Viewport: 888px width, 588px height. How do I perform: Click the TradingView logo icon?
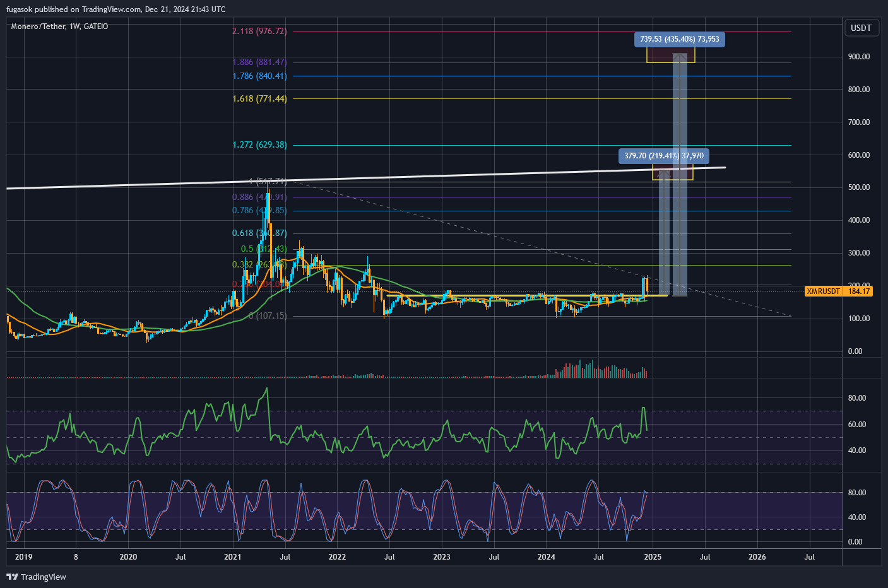click(x=12, y=577)
